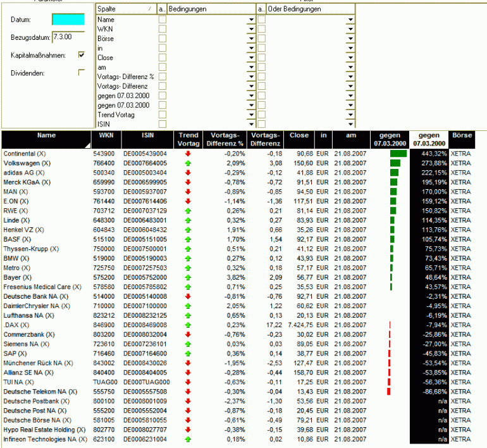Viewport: 487px width, 448px height.
Task: Uncheck the Kapitalmaßnahmen checkbox
Action: click(x=82, y=55)
